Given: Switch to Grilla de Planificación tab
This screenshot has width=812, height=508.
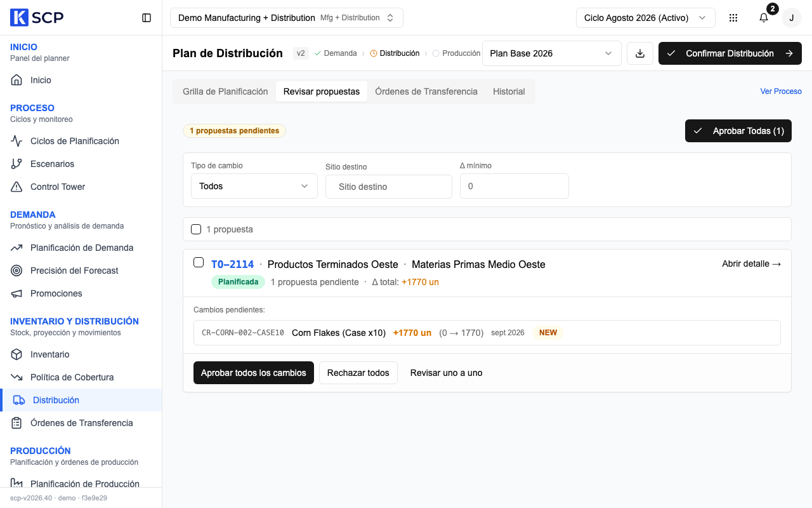Looking at the screenshot, I should tap(225, 91).
